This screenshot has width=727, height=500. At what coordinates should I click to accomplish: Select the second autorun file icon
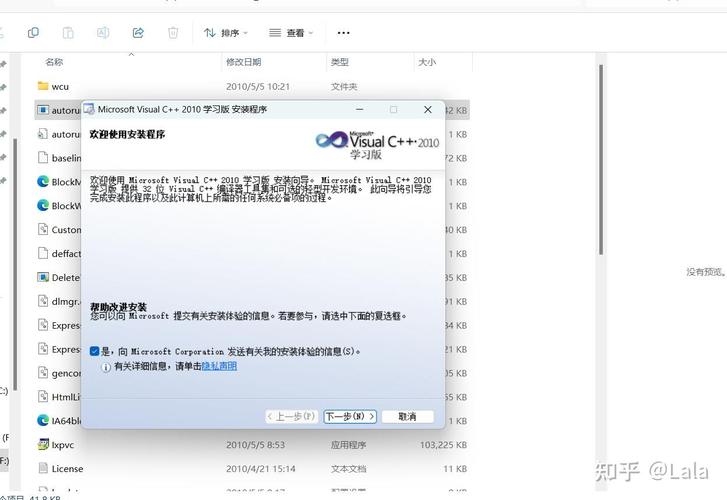click(x=43, y=134)
